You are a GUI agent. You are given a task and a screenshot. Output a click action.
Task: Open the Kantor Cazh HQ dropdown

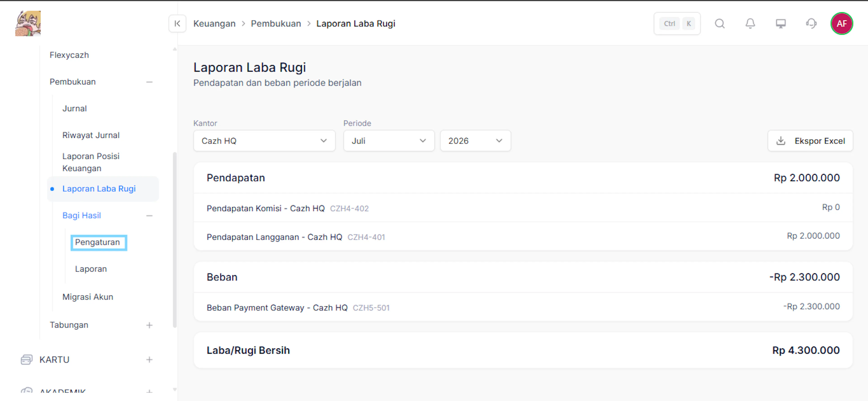(264, 141)
